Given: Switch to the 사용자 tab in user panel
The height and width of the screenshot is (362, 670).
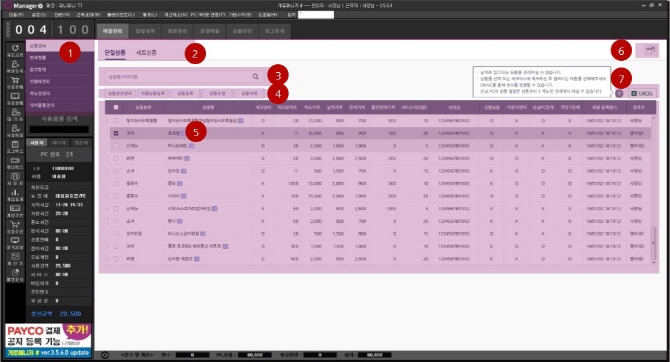Looking at the screenshot, I should point(37,143).
